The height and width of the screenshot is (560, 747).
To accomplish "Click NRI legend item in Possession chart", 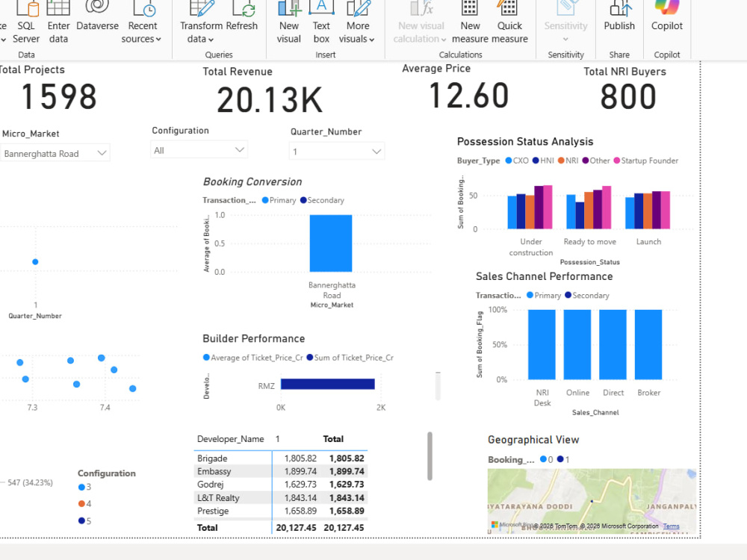I will [x=568, y=161].
